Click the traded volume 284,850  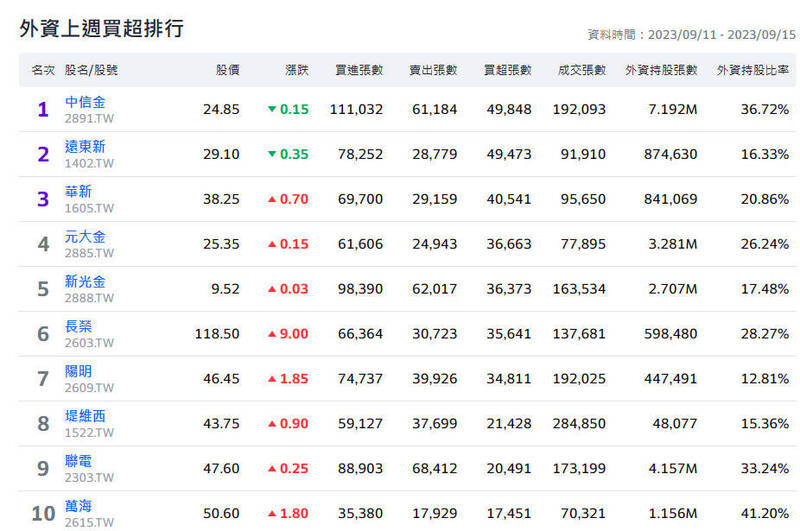click(x=579, y=423)
